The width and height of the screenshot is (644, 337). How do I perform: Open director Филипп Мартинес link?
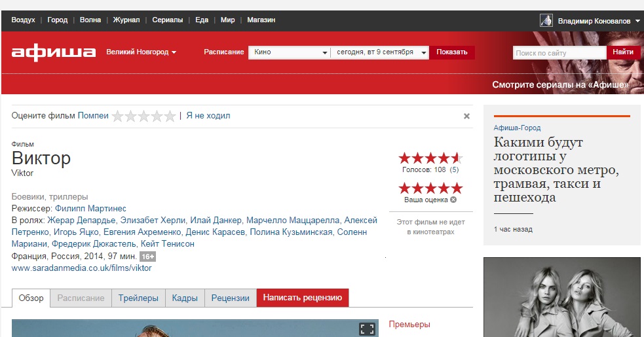(91, 209)
